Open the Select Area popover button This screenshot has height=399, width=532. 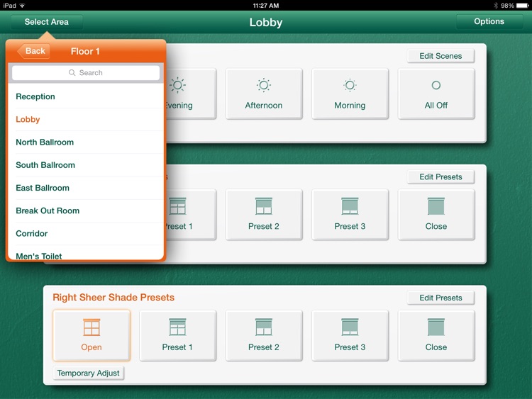click(x=47, y=22)
